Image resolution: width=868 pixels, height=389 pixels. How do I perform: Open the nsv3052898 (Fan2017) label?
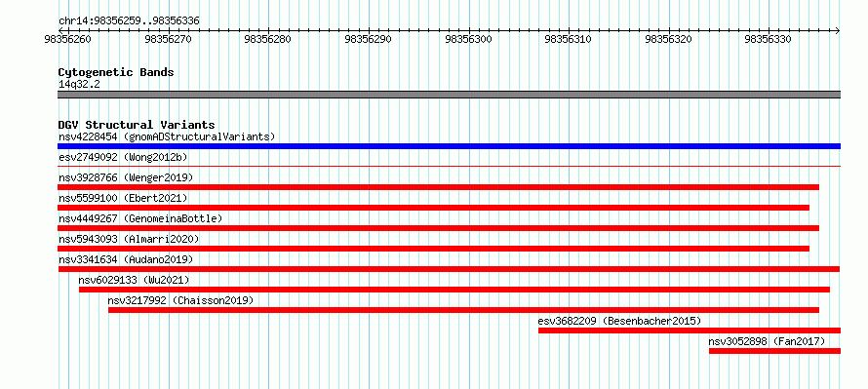click(767, 341)
